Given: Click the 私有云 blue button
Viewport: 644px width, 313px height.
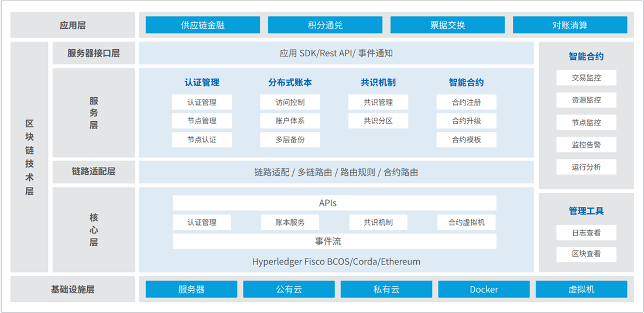Looking at the screenshot, I should [386, 290].
